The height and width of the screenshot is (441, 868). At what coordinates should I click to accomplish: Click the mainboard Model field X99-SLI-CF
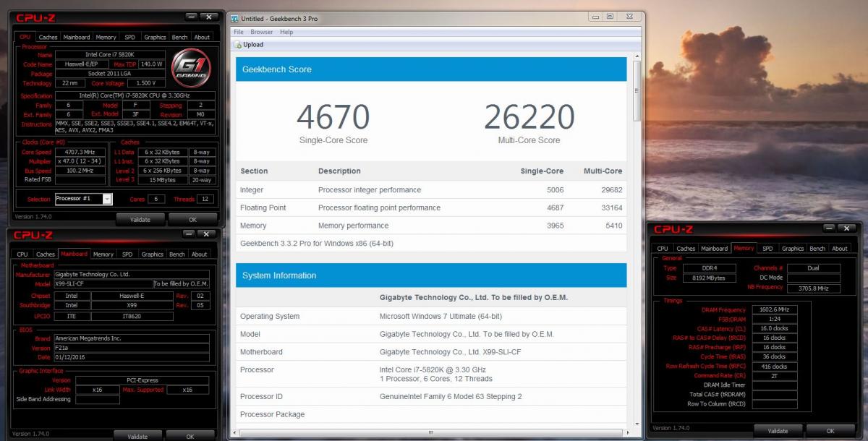coord(103,284)
